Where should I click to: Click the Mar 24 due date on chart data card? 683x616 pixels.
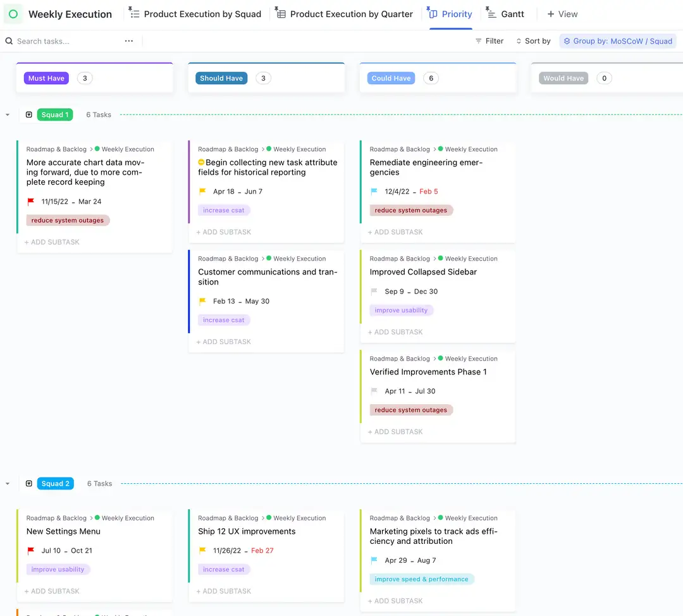(90, 202)
